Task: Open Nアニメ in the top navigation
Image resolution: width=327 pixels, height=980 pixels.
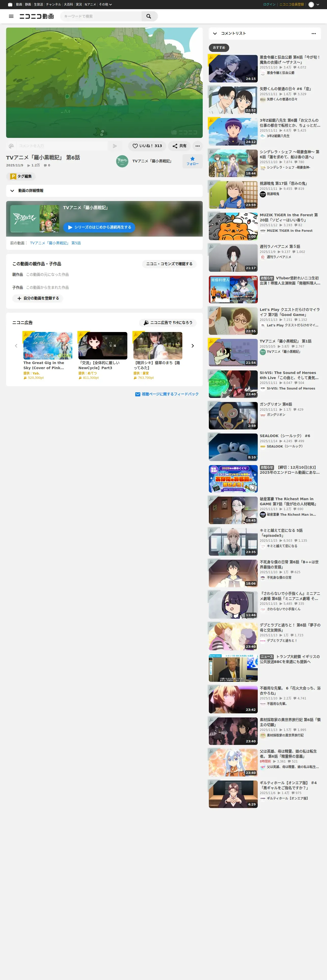Action: point(90,5)
